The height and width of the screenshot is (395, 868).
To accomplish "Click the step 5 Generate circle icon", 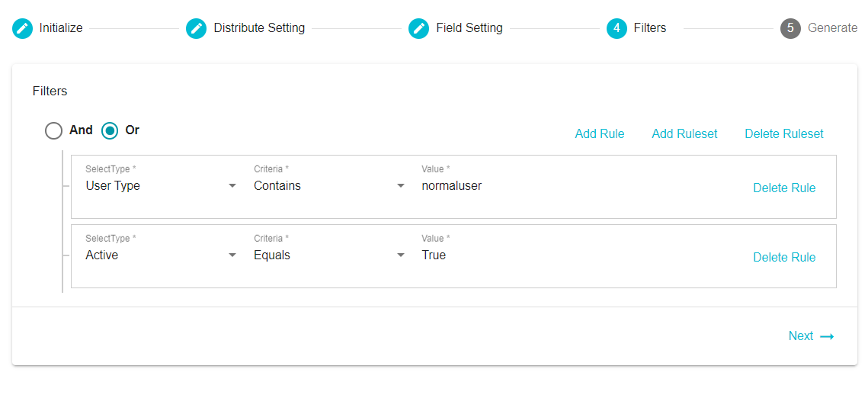I will (x=790, y=28).
